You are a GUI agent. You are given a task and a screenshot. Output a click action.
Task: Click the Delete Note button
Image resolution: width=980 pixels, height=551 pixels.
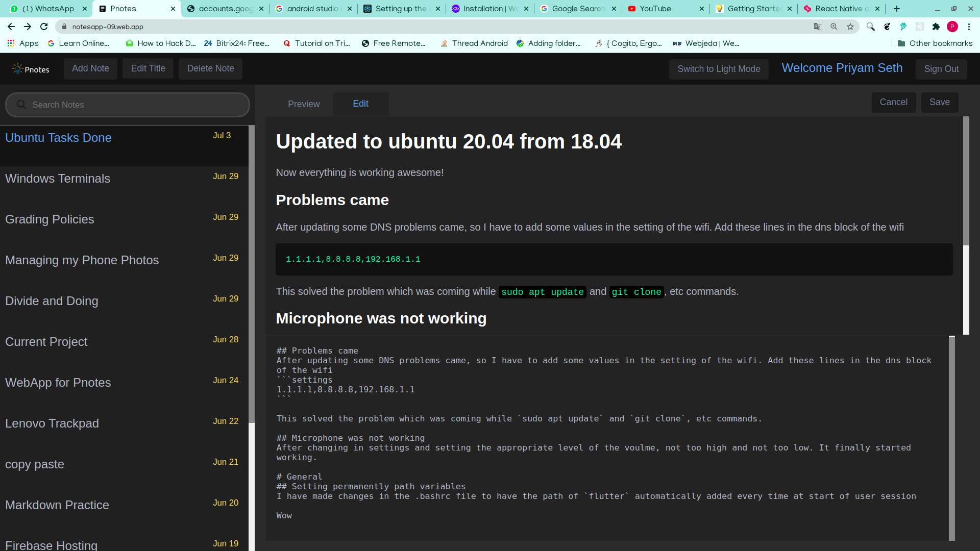coord(210,68)
